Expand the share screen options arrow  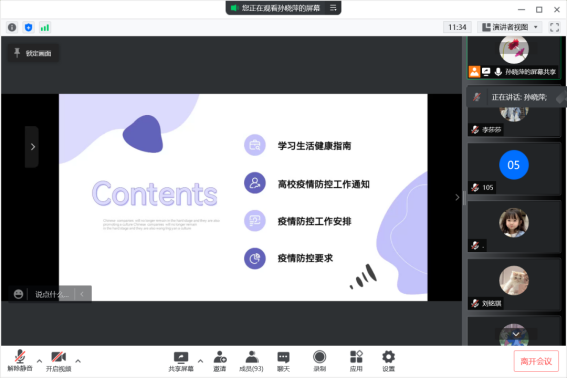point(200,361)
